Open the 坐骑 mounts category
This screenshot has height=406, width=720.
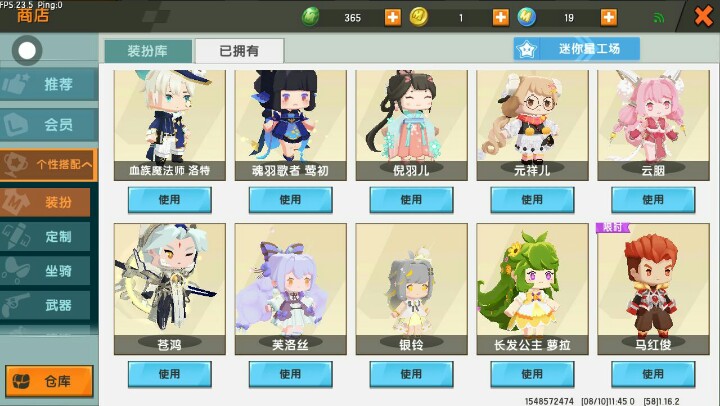pos(45,271)
